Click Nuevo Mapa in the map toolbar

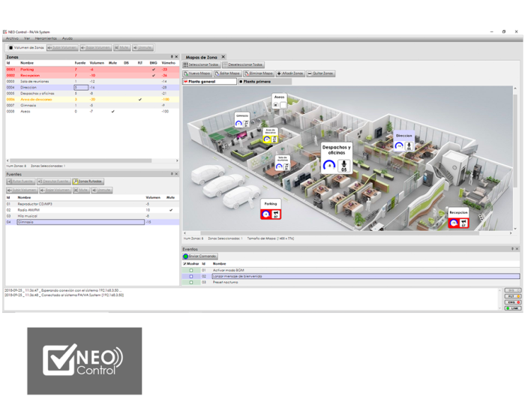pos(197,73)
